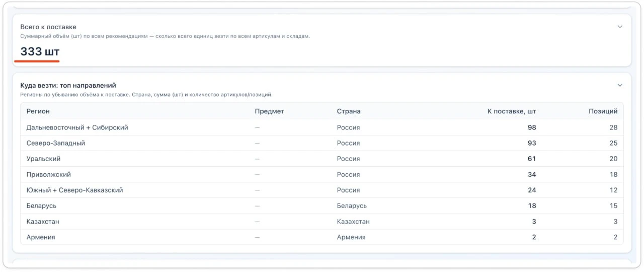Image resolution: width=644 pixels, height=272 pixels.
Task: Click the 'Регион' column header
Action: [x=38, y=111]
